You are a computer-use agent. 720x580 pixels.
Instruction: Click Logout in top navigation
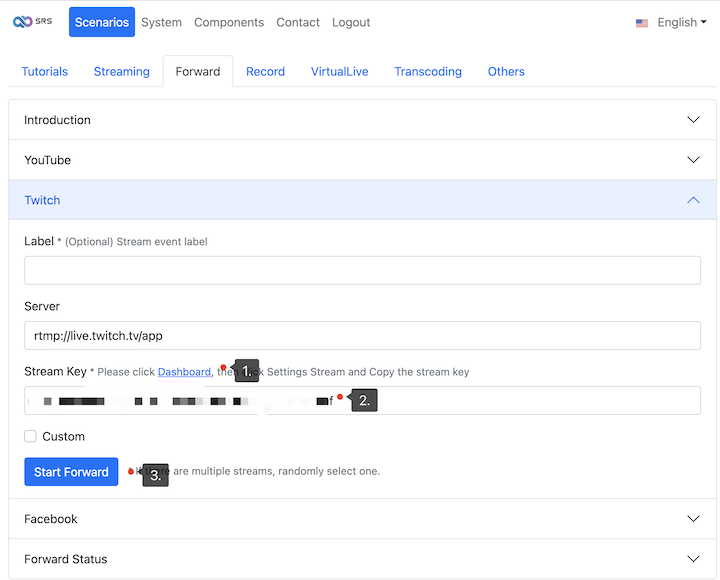pos(351,22)
